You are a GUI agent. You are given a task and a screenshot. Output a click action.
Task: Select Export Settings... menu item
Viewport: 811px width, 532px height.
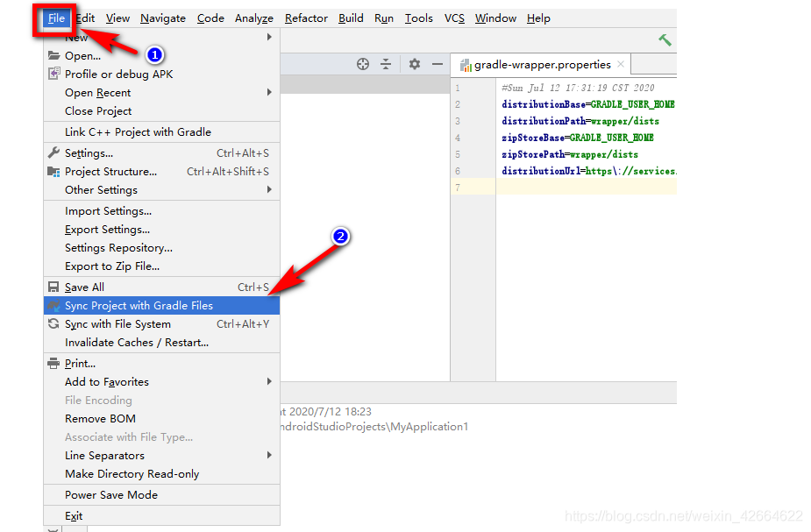point(162,230)
